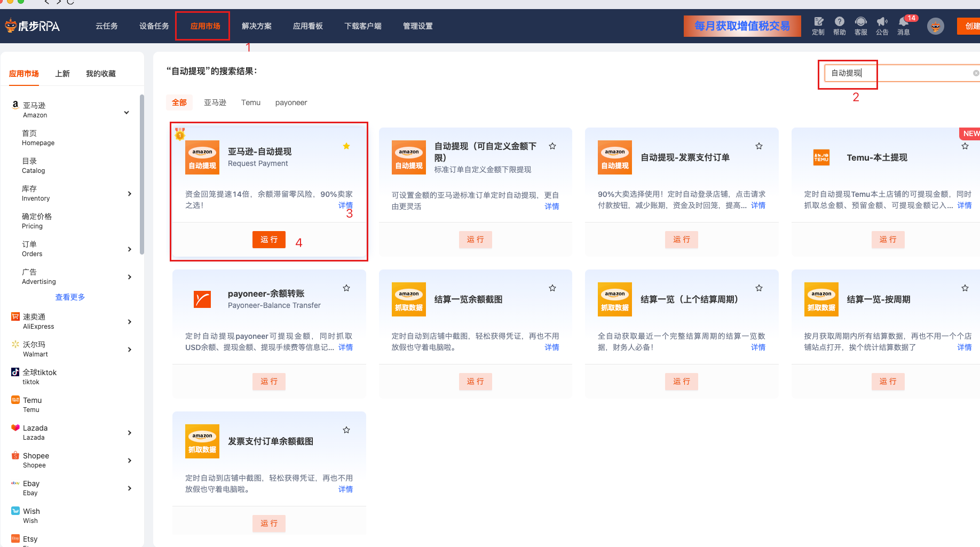Favorite 结算一览余额截图 with the star

pos(552,288)
